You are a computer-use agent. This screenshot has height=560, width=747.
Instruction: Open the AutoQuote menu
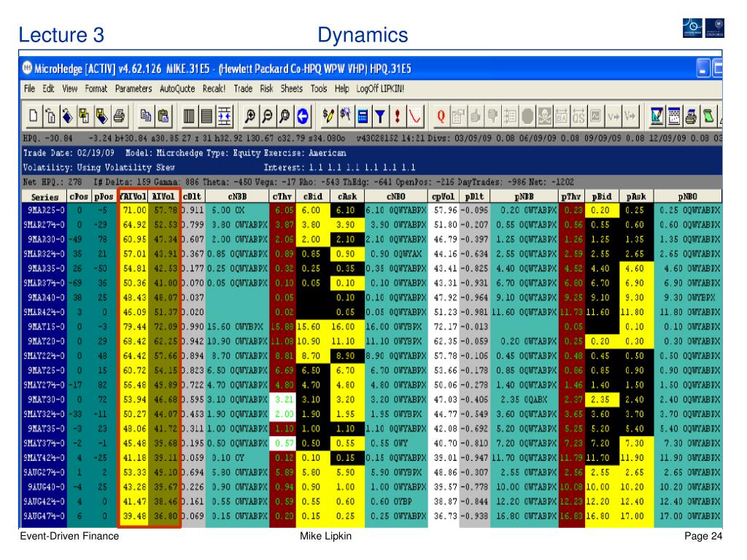177,88
